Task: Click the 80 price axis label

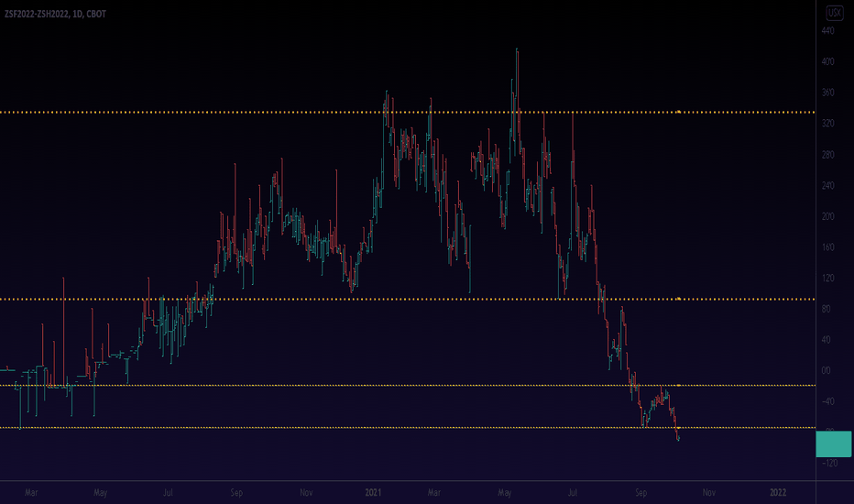Action: pyautogui.click(x=827, y=309)
